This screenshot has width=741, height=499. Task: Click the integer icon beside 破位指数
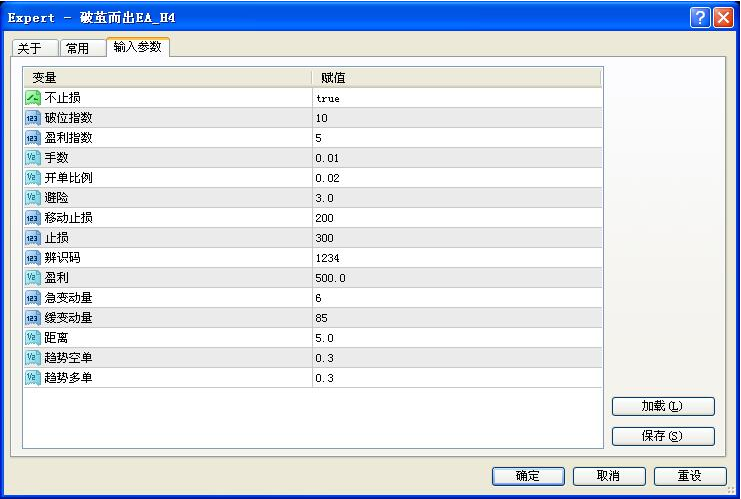[33, 118]
